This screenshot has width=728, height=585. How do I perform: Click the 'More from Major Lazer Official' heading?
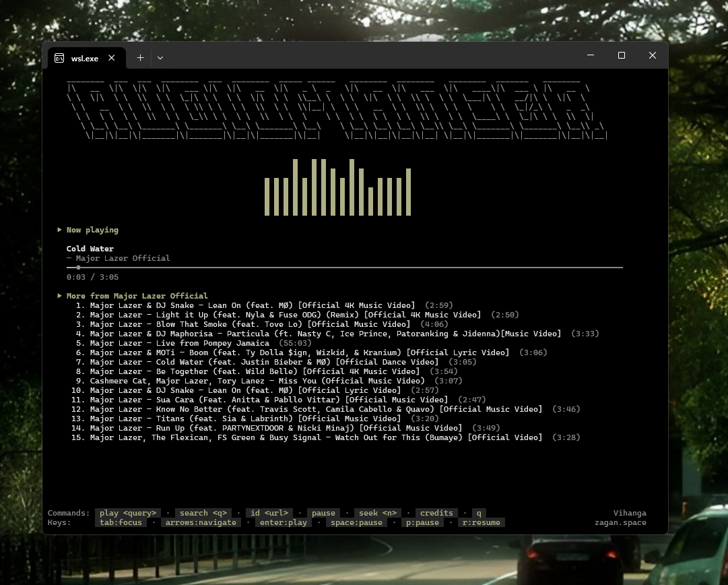tap(137, 295)
